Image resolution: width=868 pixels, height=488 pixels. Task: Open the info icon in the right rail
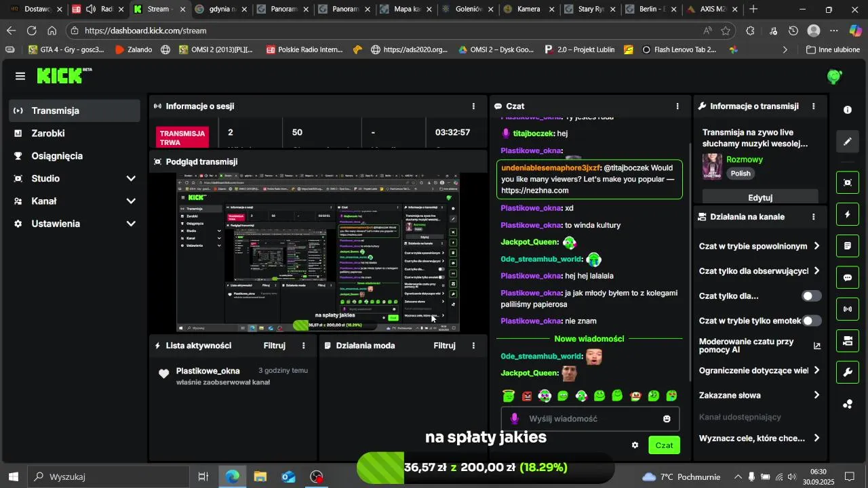coord(848,110)
